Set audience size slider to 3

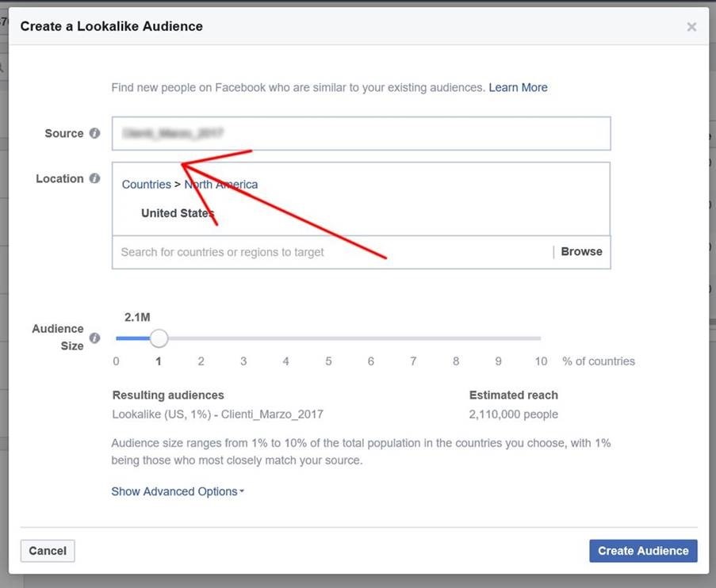pyautogui.click(x=243, y=338)
